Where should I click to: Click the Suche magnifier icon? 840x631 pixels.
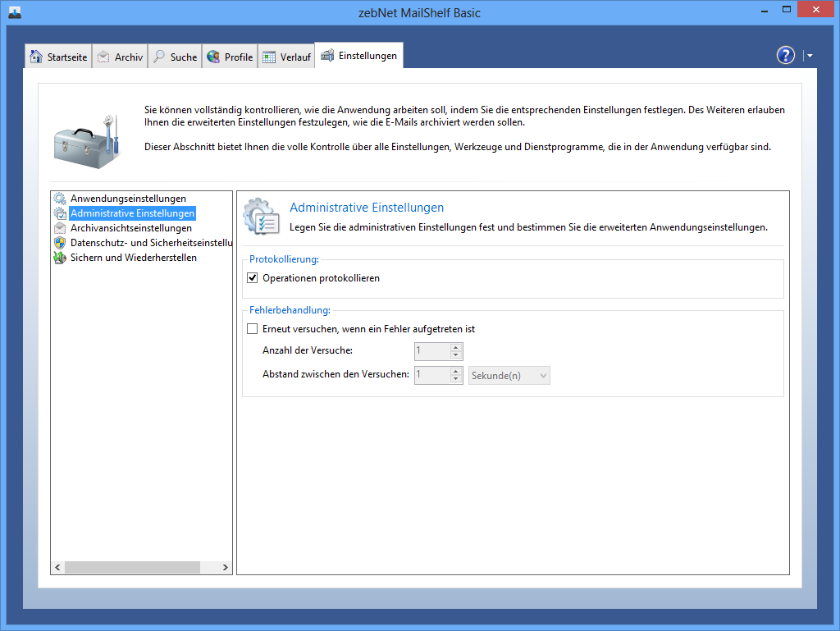[x=159, y=57]
